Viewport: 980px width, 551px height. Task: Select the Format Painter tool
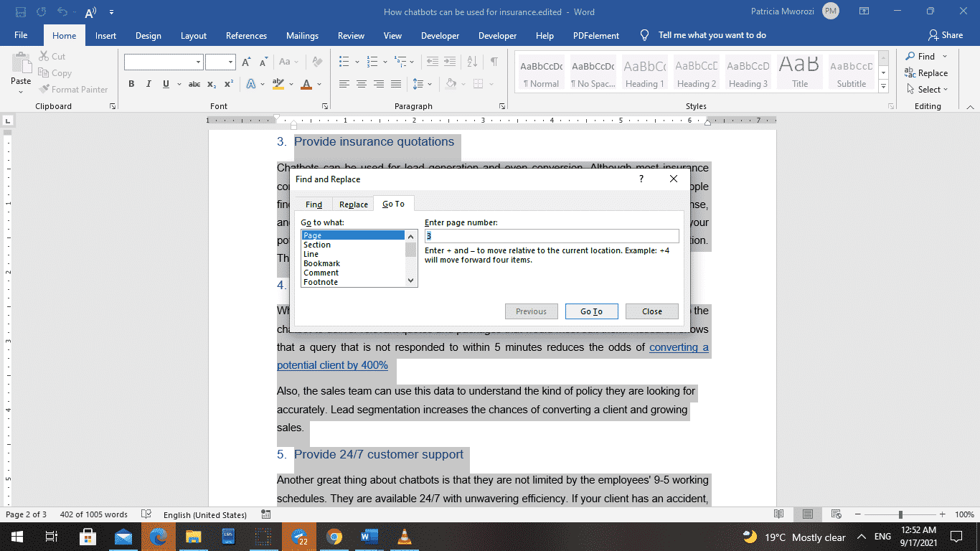[x=74, y=89]
